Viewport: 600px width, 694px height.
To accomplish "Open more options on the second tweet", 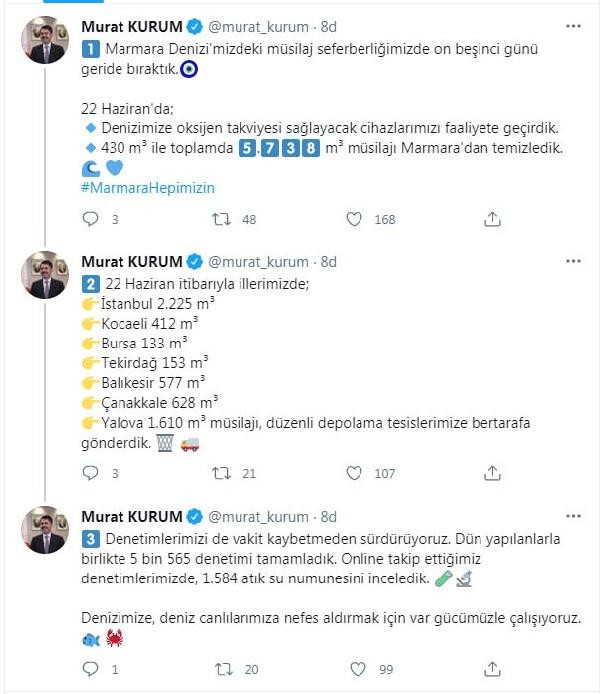I will pyautogui.click(x=572, y=261).
